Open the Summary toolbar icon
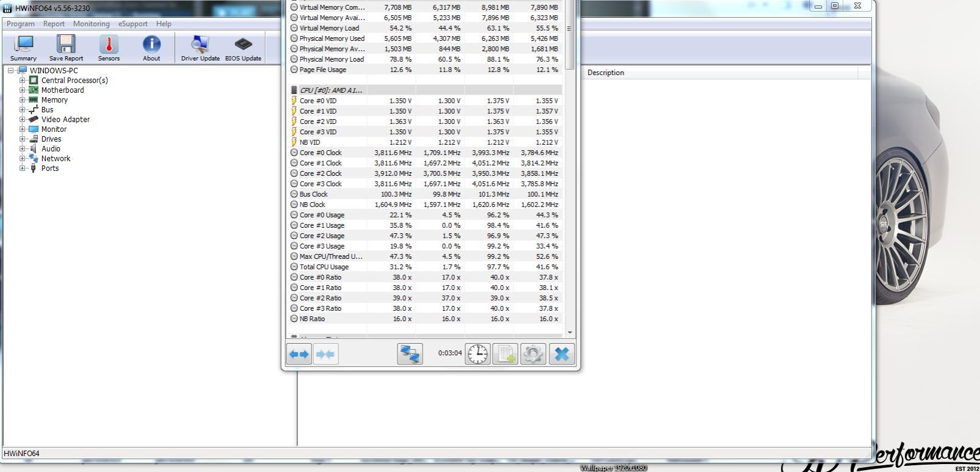 (23, 48)
